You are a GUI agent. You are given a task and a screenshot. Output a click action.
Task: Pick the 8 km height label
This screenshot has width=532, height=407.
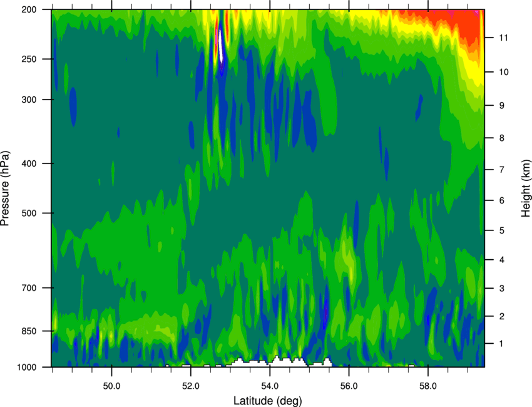coord(501,138)
